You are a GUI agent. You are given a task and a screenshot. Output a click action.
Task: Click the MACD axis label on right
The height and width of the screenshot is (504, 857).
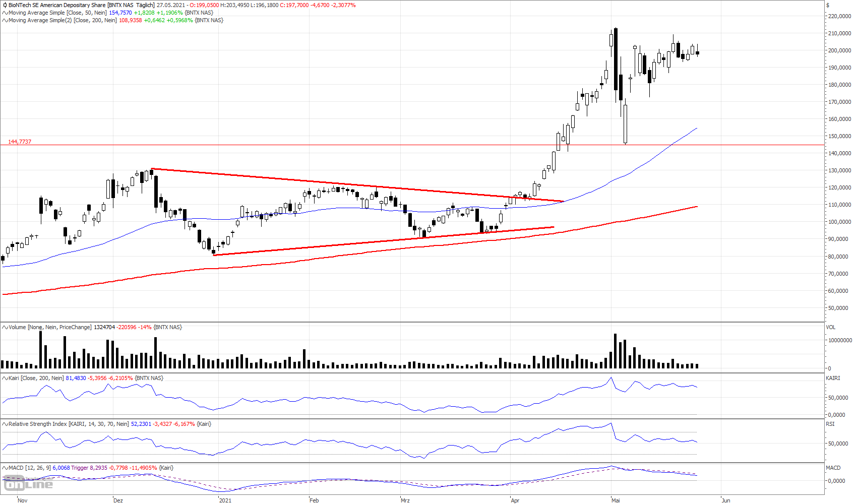coord(833,468)
